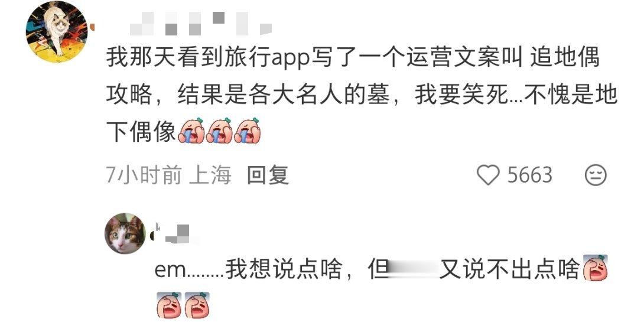This screenshot has width=644, height=335.
Task: Click the last crying emoji in top comment
Action: (247, 131)
